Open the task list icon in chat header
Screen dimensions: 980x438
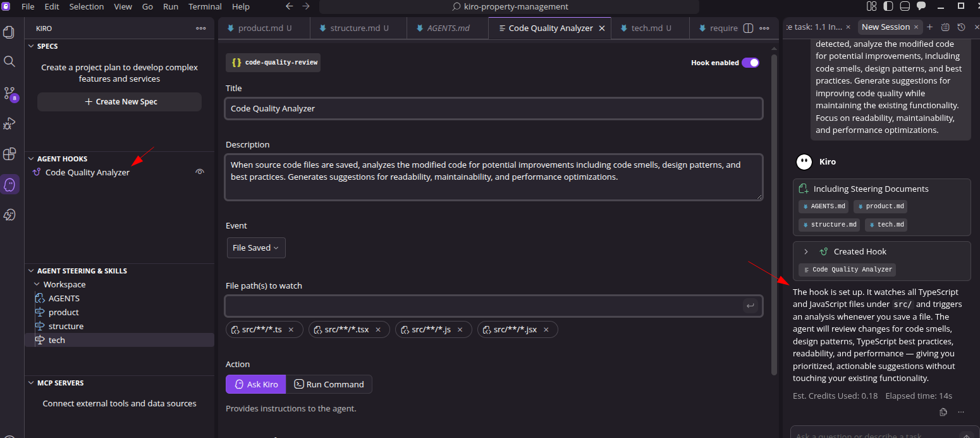pyautogui.click(x=945, y=27)
